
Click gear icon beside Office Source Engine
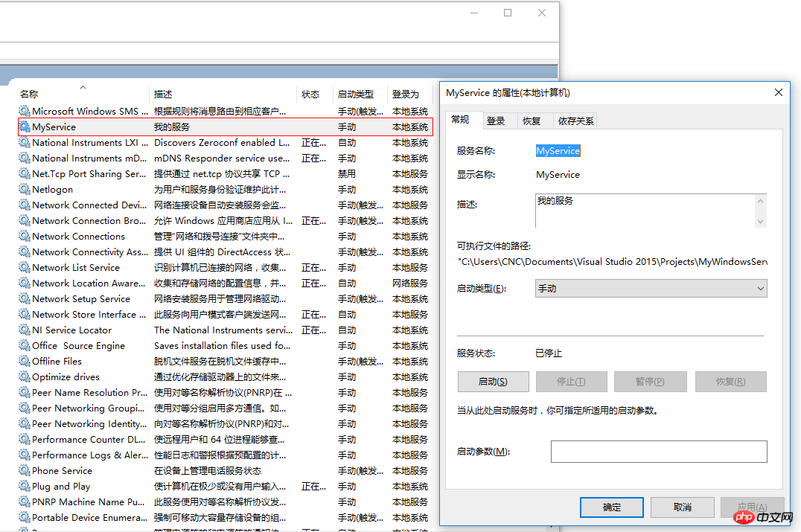[24, 345]
